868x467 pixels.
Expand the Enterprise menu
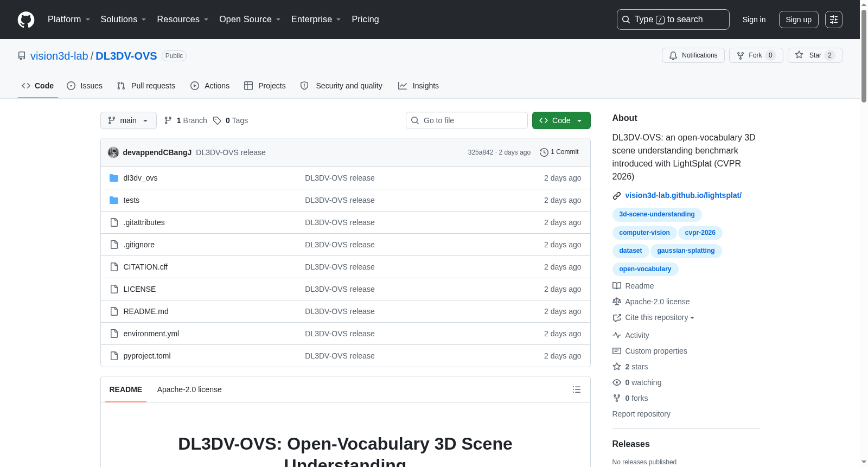click(316, 20)
